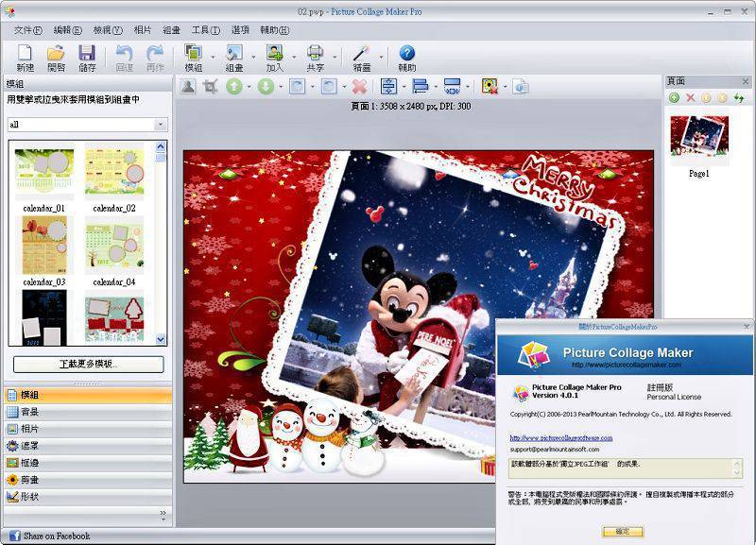
Task: Click the same-size distribute icon
Action: coord(452,87)
